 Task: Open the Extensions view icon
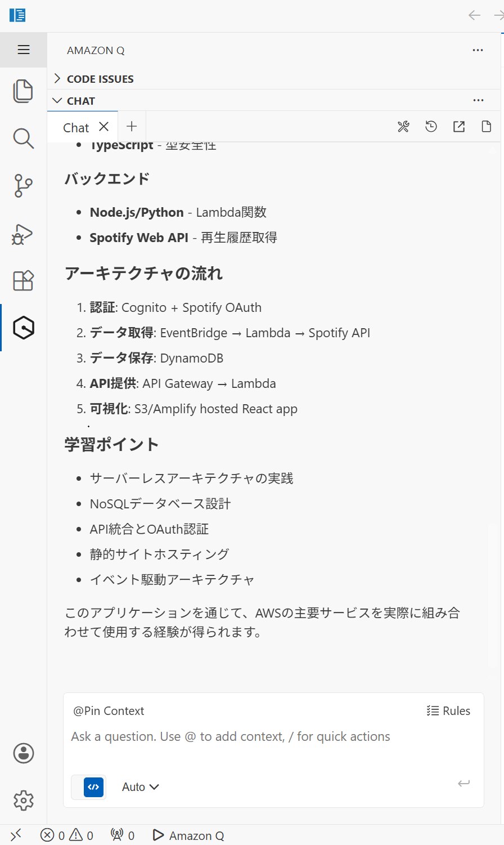tap(23, 280)
